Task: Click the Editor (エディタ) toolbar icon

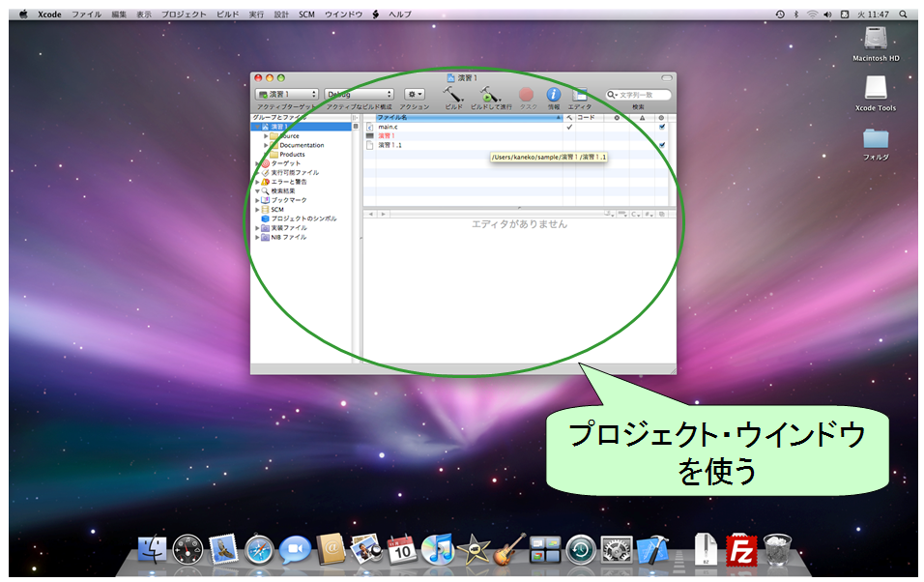Action: 580,94
